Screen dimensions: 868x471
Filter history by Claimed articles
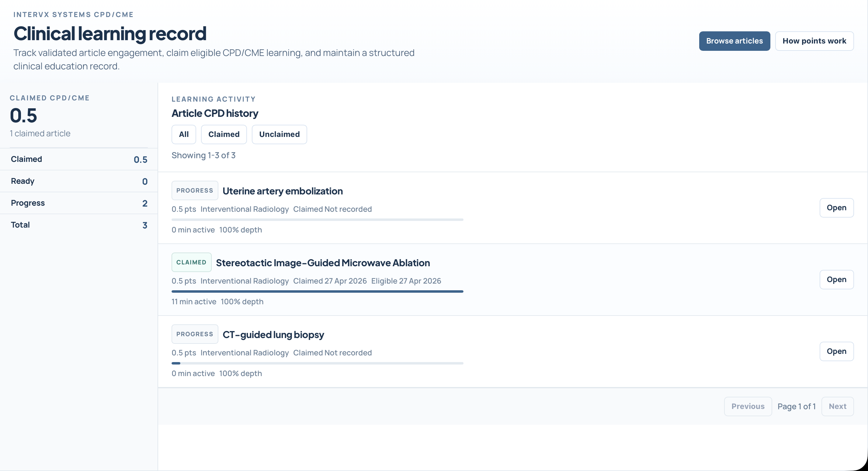224,134
